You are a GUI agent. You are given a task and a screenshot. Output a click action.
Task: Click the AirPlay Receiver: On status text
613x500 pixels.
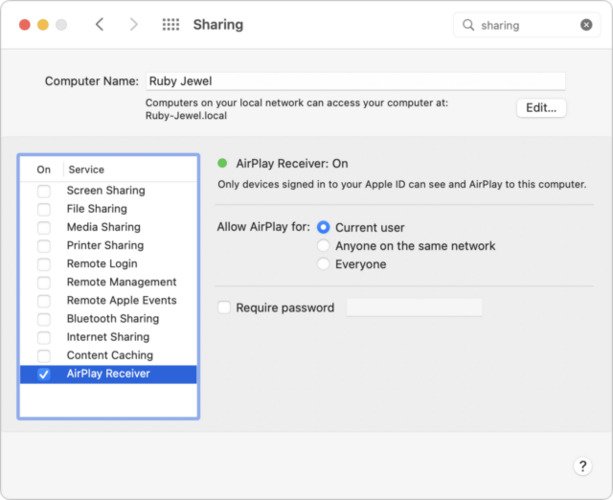292,163
